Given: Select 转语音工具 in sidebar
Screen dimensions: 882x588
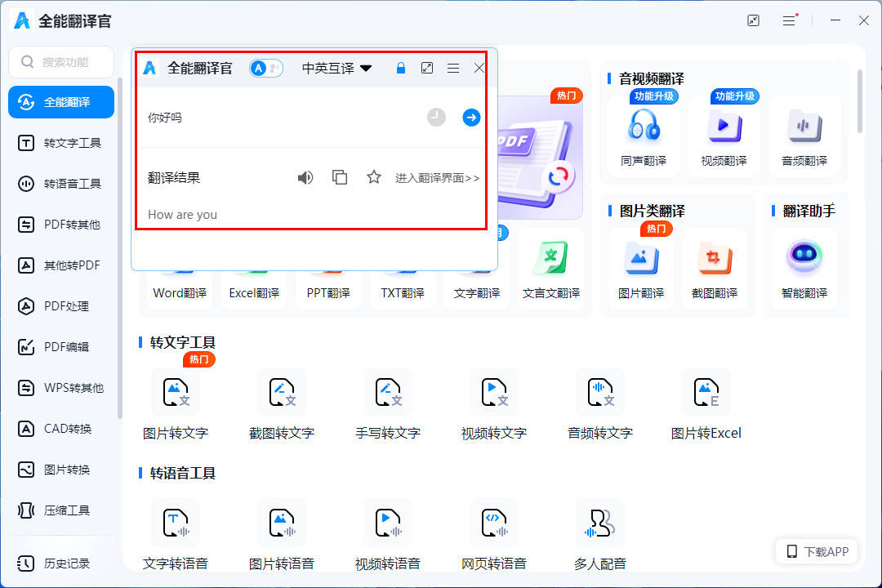Looking at the screenshot, I should [61, 184].
